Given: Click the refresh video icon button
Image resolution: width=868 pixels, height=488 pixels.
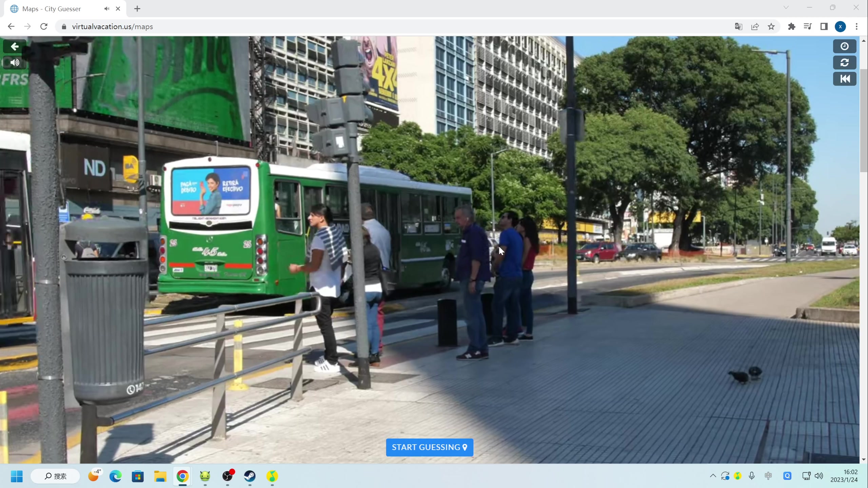Looking at the screenshot, I should tap(844, 63).
